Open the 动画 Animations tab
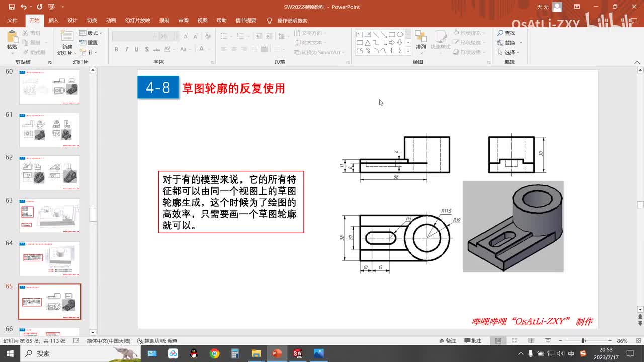This screenshot has height=362, width=644. 111,21
